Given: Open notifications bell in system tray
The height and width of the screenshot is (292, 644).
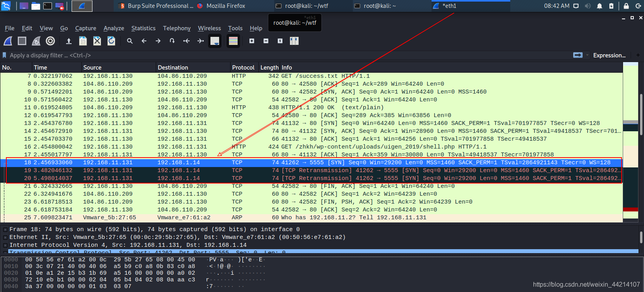Looking at the screenshot, I should tap(600, 6).
